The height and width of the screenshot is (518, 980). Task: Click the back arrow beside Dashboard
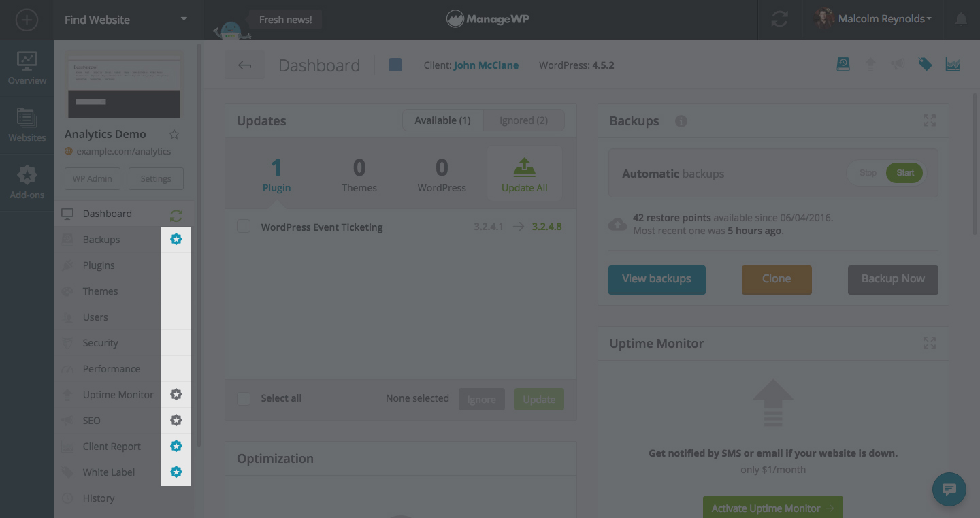245,65
